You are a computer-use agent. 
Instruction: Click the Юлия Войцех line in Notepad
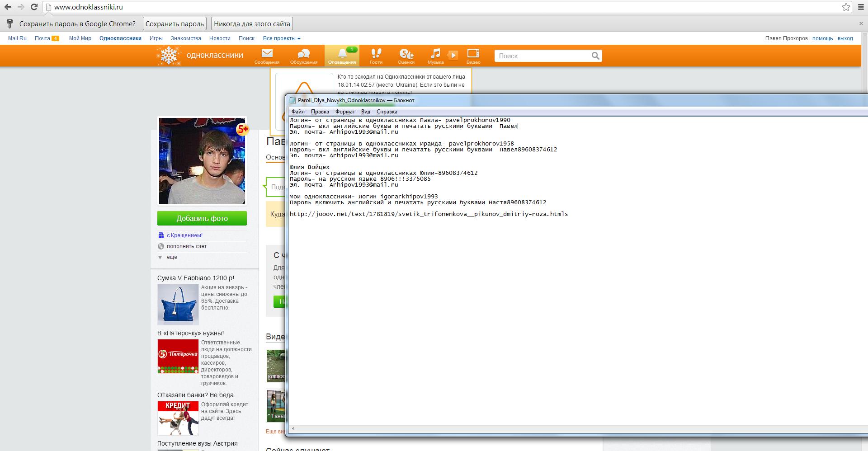coord(309,167)
